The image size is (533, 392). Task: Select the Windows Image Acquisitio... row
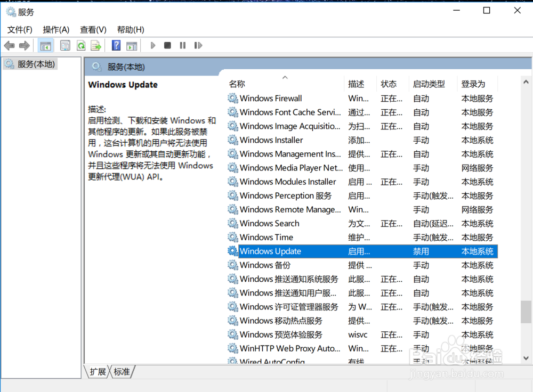coord(362,126)
